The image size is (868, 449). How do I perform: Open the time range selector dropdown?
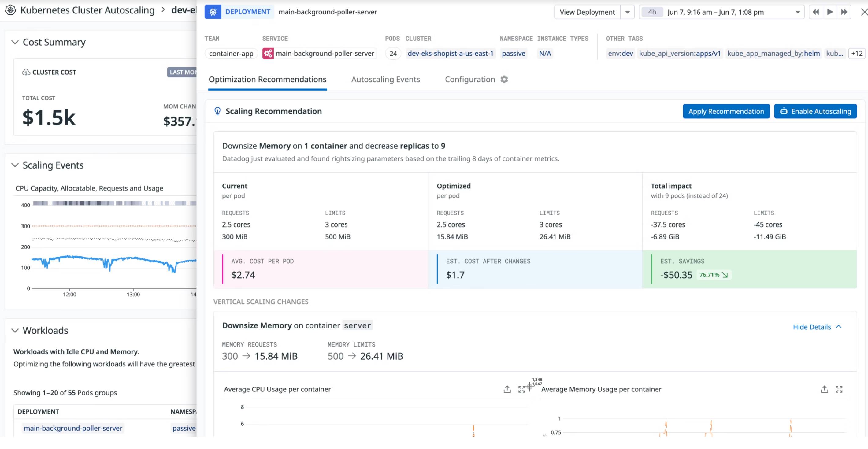(x=798, y=12)
